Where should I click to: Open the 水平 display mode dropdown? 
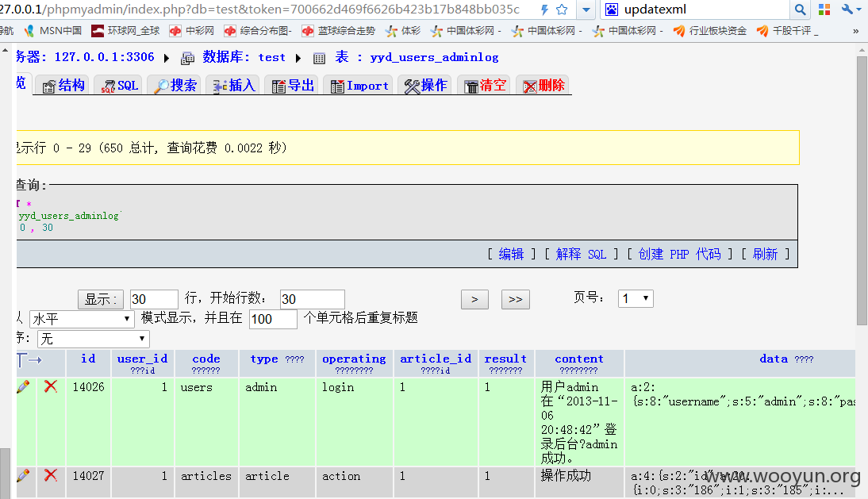tap(82, 319)
